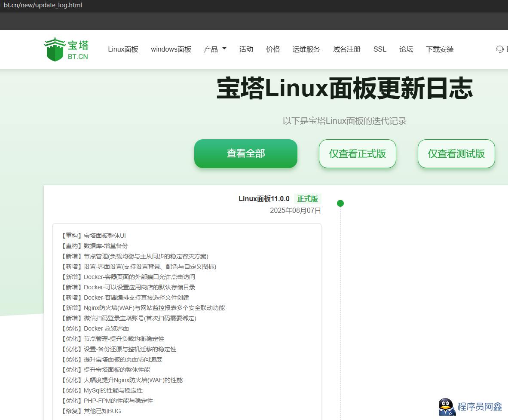Select 运维服务 in navigation
This screenshot has width=508, height=420.
pyautogui.click(x=306, y=49)
